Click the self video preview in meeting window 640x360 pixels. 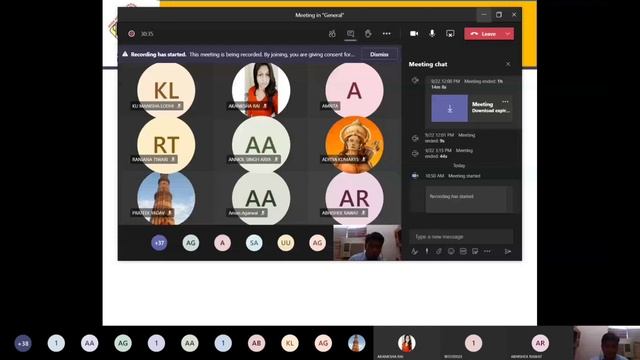pyautogui.click(x=367, y=243)
